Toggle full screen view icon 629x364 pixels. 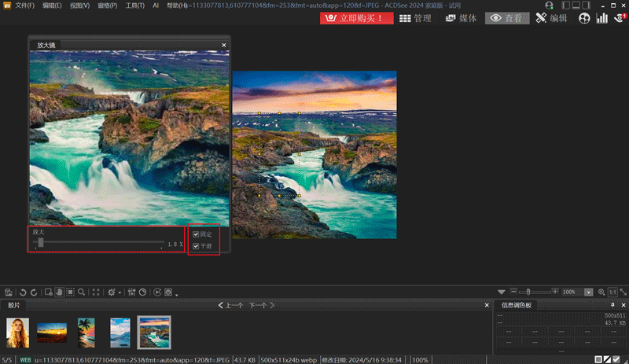96,292
